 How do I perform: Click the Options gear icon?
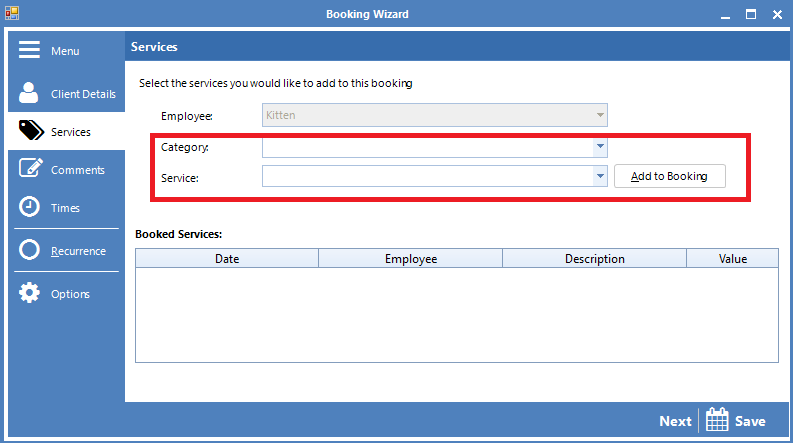30,294
